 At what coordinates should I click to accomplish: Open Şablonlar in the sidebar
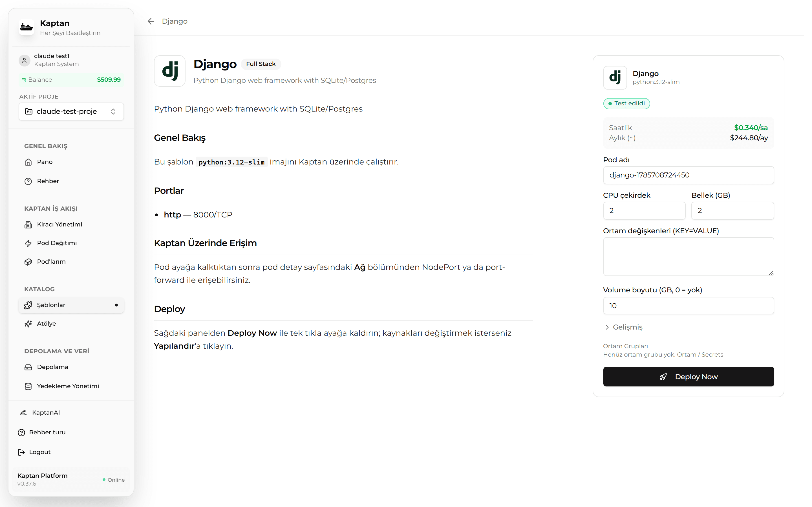click(x=71, y=305)
